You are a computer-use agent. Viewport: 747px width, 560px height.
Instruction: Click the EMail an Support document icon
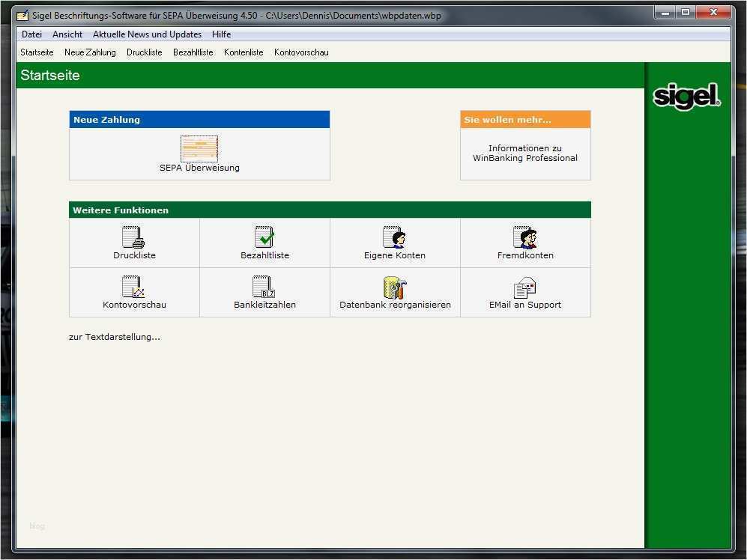(525, 287)
